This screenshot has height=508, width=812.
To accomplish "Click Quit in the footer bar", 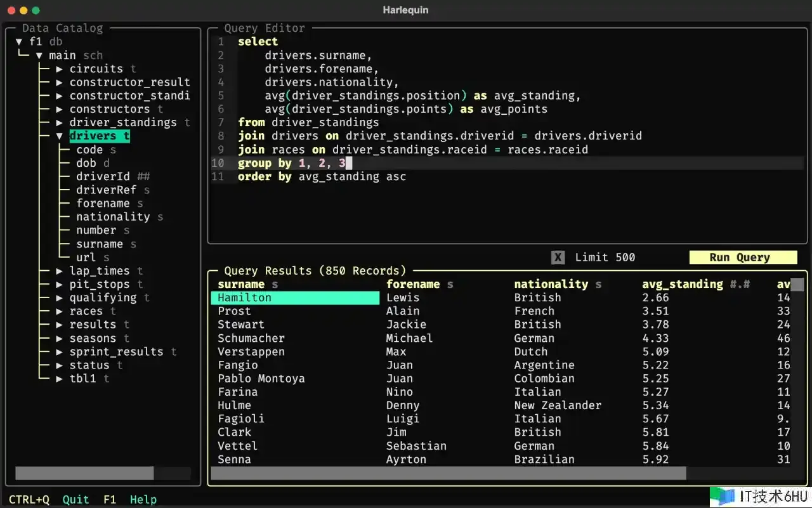I will point(75,500).
